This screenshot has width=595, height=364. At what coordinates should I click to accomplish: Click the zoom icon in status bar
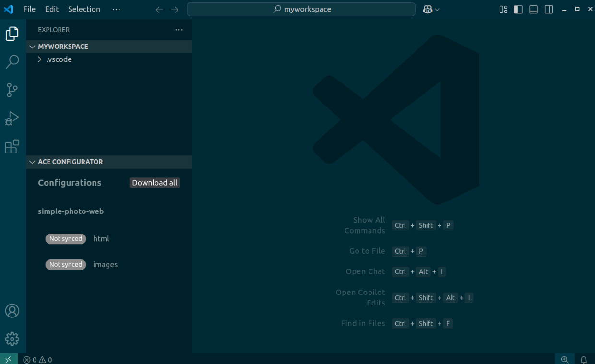(x=565, y=359)
